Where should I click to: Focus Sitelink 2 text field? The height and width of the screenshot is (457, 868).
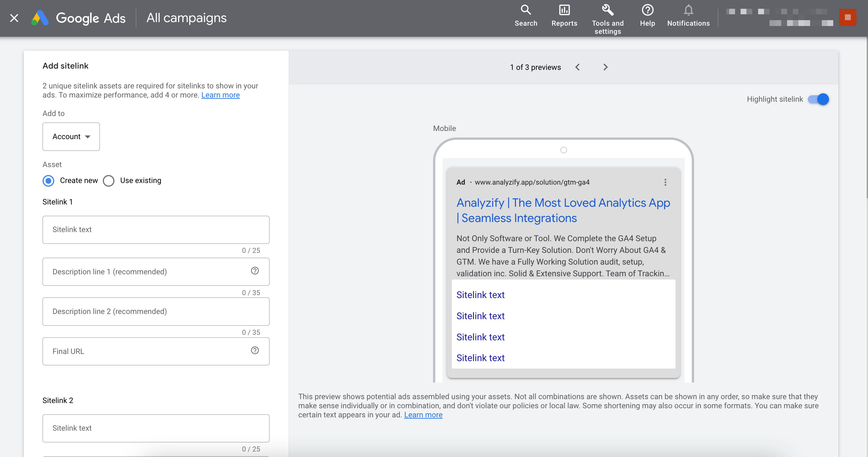click(156, 428)
